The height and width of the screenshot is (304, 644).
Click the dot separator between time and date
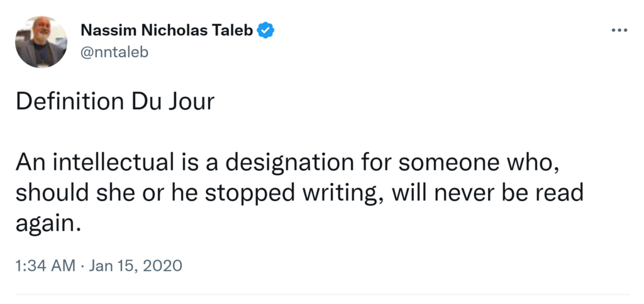coord(82,266)
